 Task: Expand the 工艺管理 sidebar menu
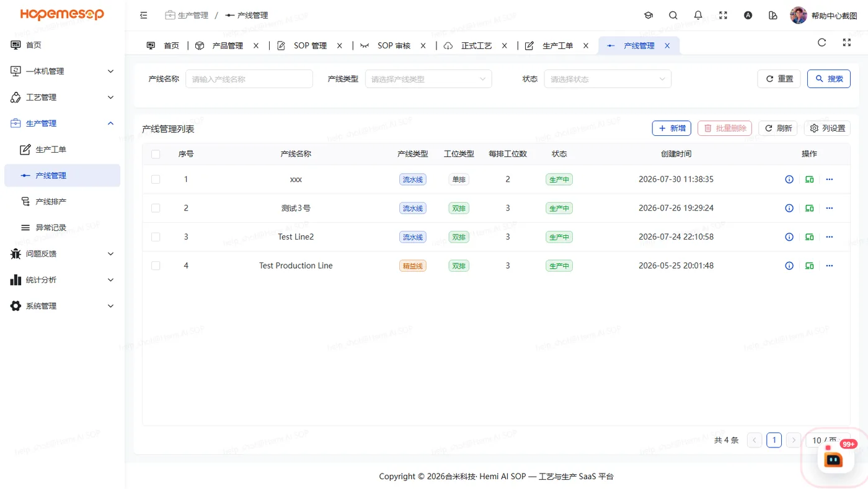tap(62, 97)
